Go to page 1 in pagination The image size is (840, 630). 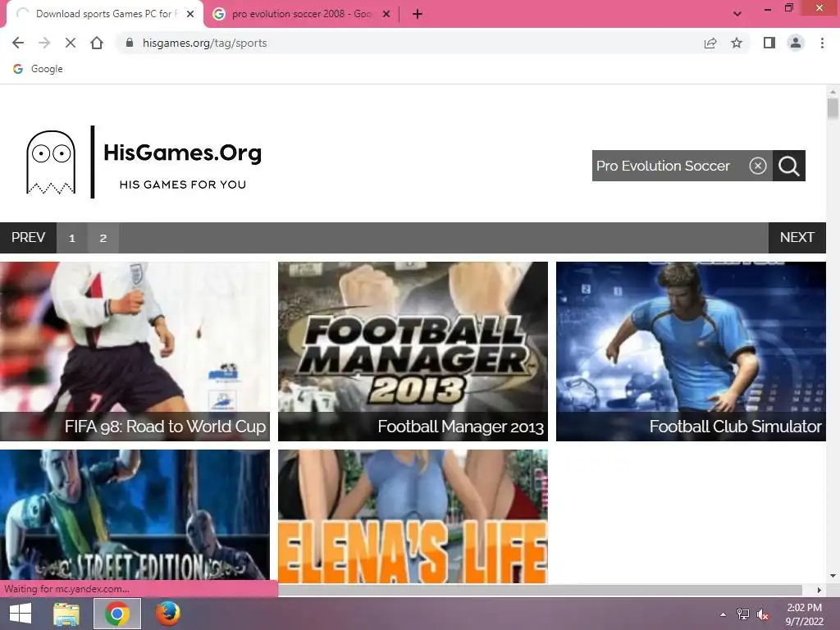(72, 237)
